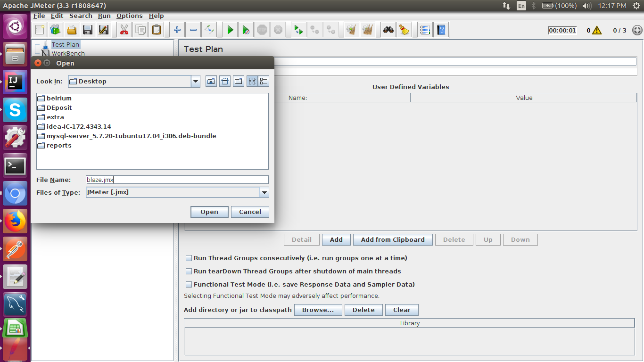Select the mysql-server deb-bundle folder
The image size is (644, 362).
pyautogui.click(x=127, y=136)
